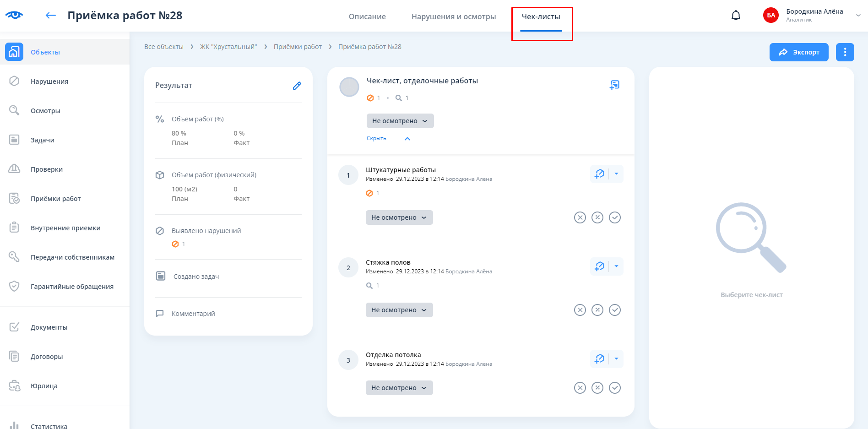Viewport: 868px width, 429px height.
Task: Click the grey checklist status circle
Action: point(349,87)
